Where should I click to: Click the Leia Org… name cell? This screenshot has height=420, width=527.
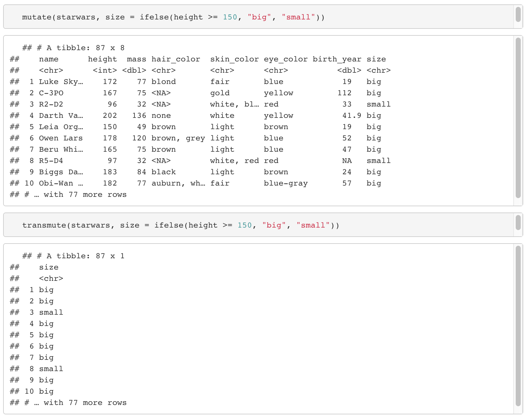tap(61, 127)
